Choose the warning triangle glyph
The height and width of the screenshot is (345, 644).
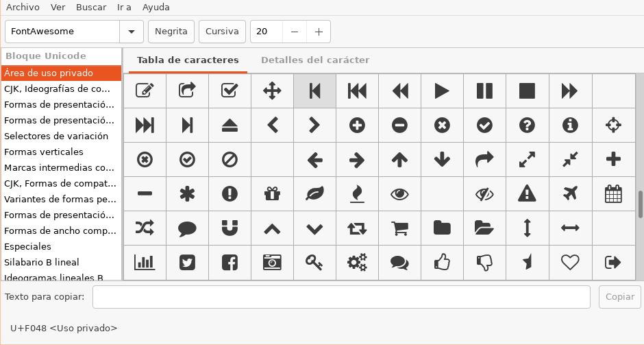point(527,193)
